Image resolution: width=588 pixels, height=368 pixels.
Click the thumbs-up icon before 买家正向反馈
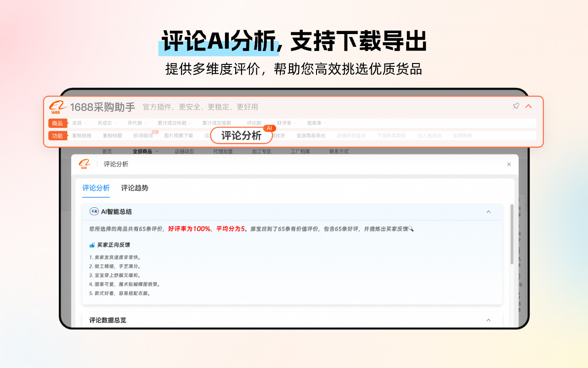[91, 244]
